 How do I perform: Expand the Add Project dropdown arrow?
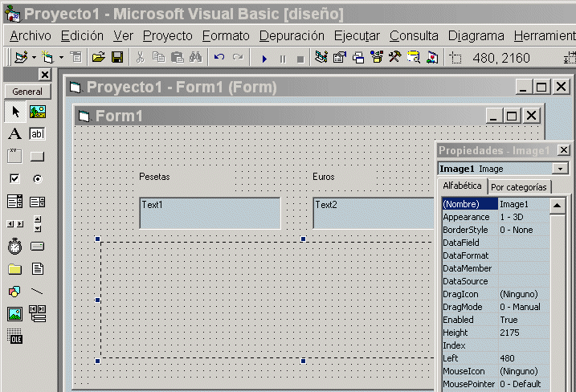35,57
